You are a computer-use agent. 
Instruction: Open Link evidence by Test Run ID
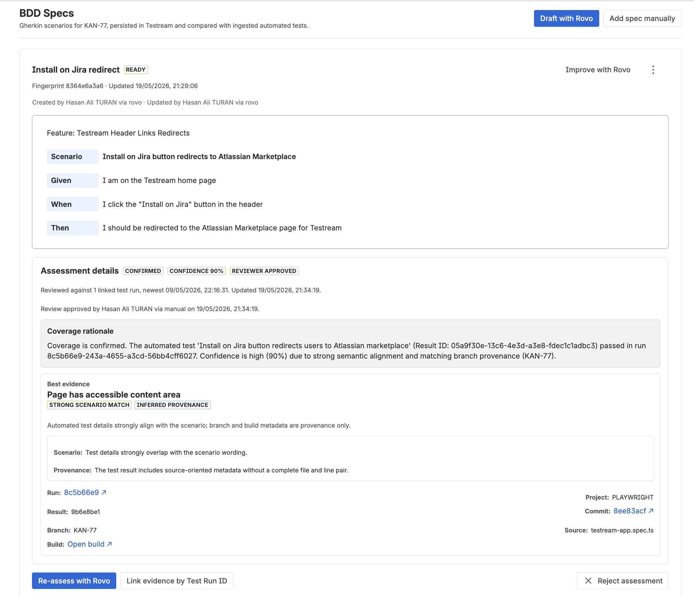point(177,581)
